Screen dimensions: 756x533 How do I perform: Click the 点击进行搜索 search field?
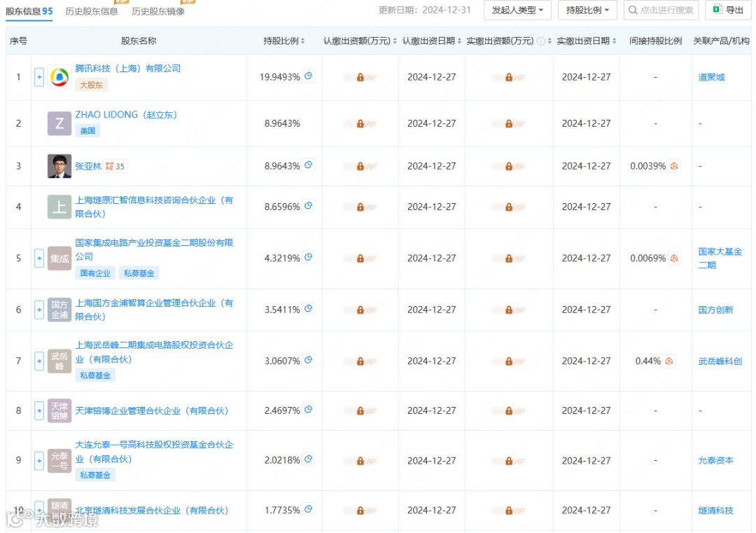(x=661, y=10)
